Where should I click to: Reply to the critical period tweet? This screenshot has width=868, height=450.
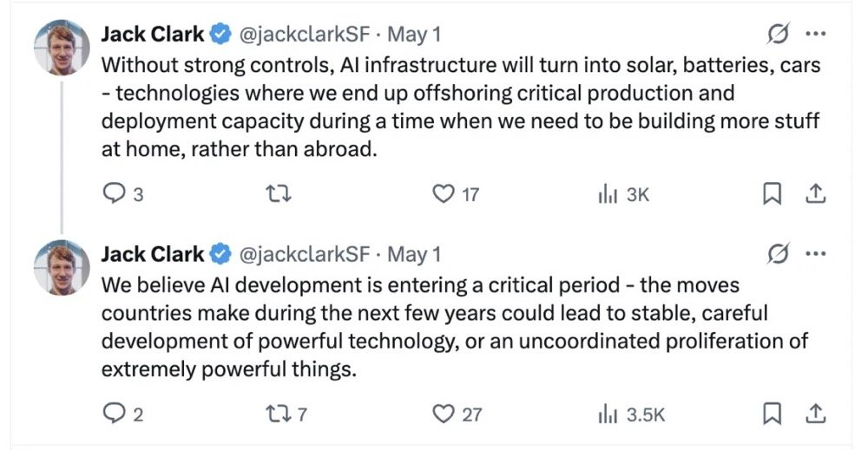click(x=115, y=414)
